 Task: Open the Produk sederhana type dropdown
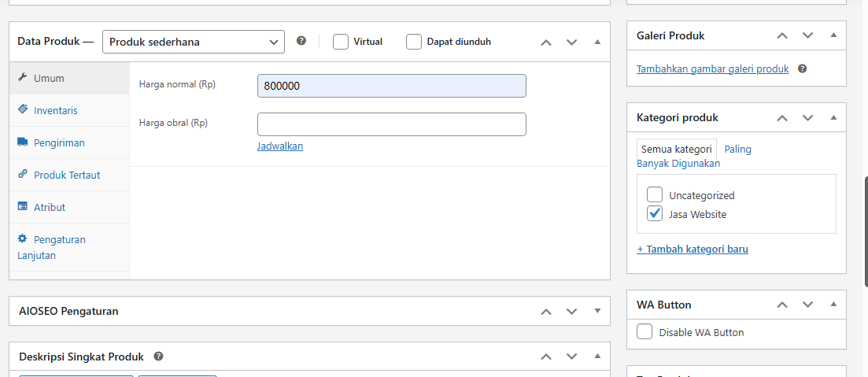pos(194,42)
